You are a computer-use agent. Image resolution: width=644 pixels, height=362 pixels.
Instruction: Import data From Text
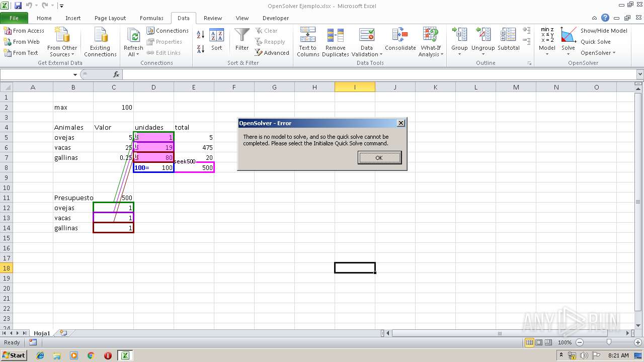(21, 53)
